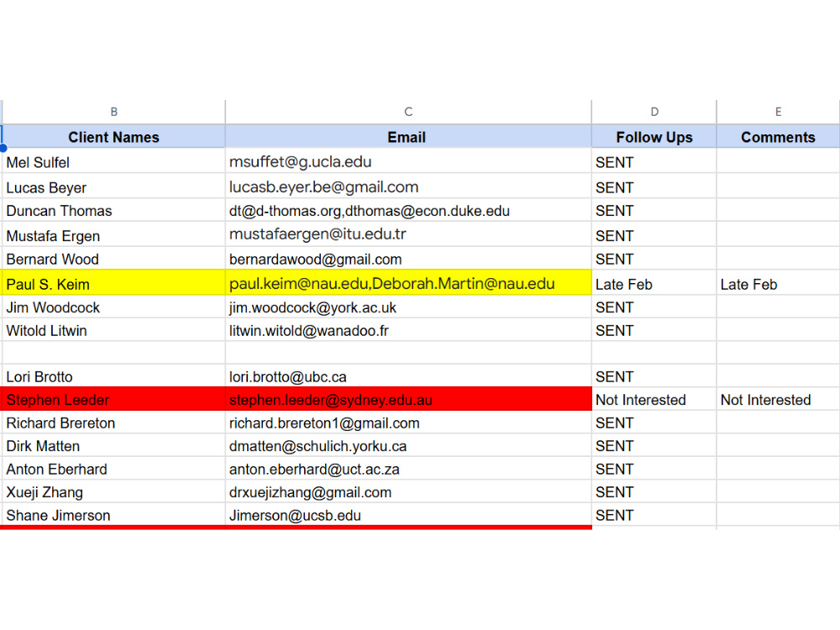The image size is (840, 630).
Task: Select column E header
Action: [778, 112]
